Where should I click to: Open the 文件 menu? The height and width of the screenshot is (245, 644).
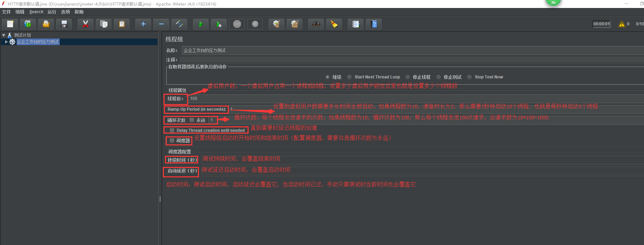tap(6, 12)
